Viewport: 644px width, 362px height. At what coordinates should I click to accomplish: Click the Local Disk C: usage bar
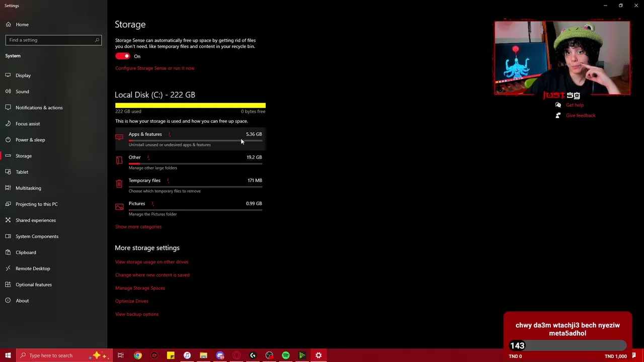(190, 105)
